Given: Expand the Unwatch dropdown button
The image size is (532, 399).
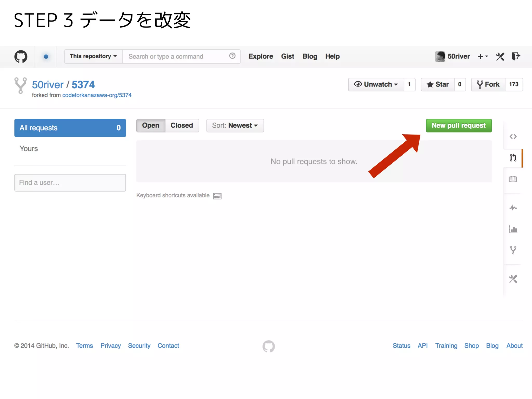Looking at the screenshot, I should tap(376, 84).
